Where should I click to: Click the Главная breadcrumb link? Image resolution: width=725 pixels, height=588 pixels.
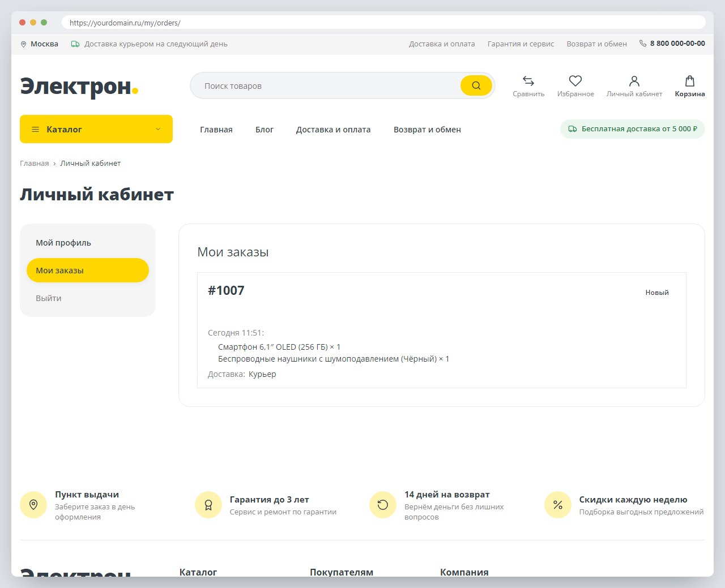35,164
